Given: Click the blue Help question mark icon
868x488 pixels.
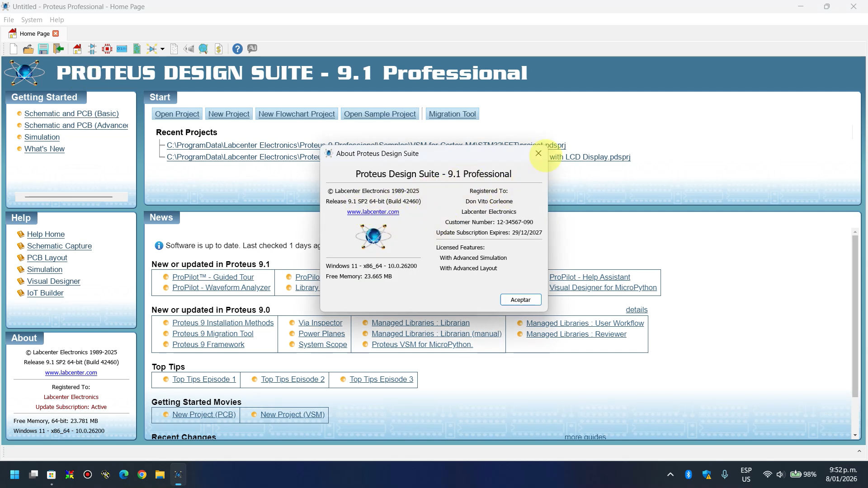Looking at the screenshot, I should (x=237, y=49).
